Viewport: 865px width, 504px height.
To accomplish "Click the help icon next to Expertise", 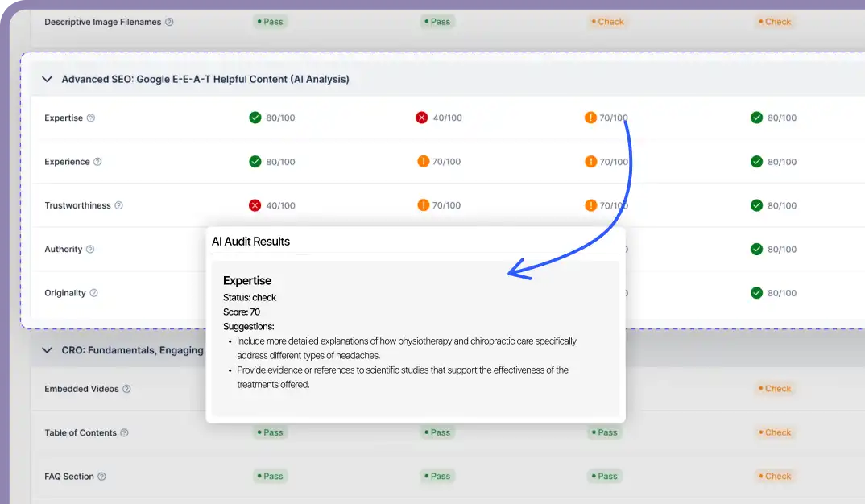I will pos(91,118).
